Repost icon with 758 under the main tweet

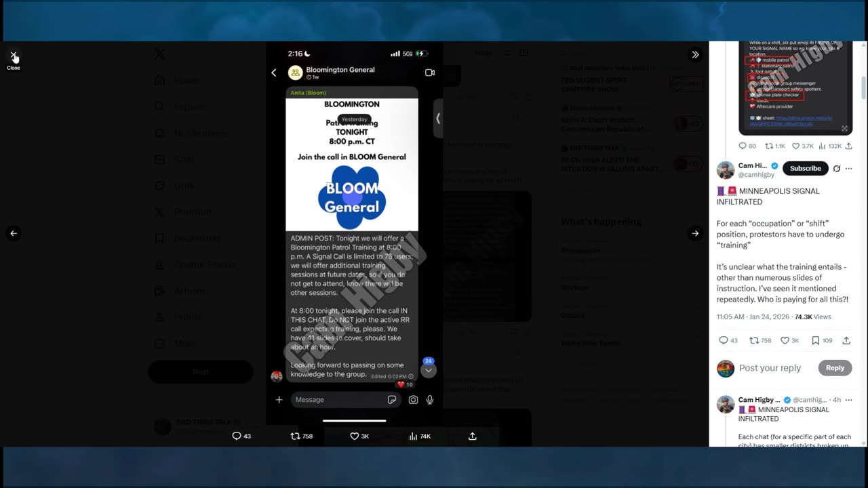[x=760, y=340]
